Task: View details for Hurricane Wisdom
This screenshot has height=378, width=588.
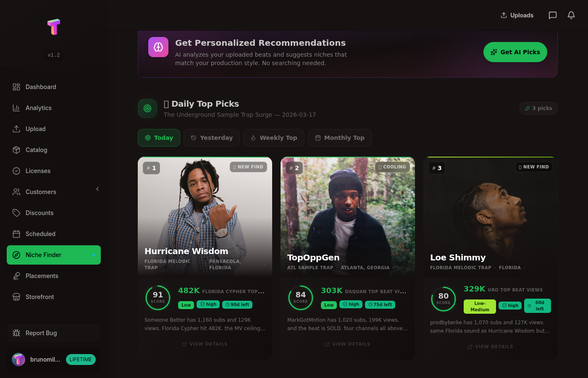Action: tap(205, 344)
